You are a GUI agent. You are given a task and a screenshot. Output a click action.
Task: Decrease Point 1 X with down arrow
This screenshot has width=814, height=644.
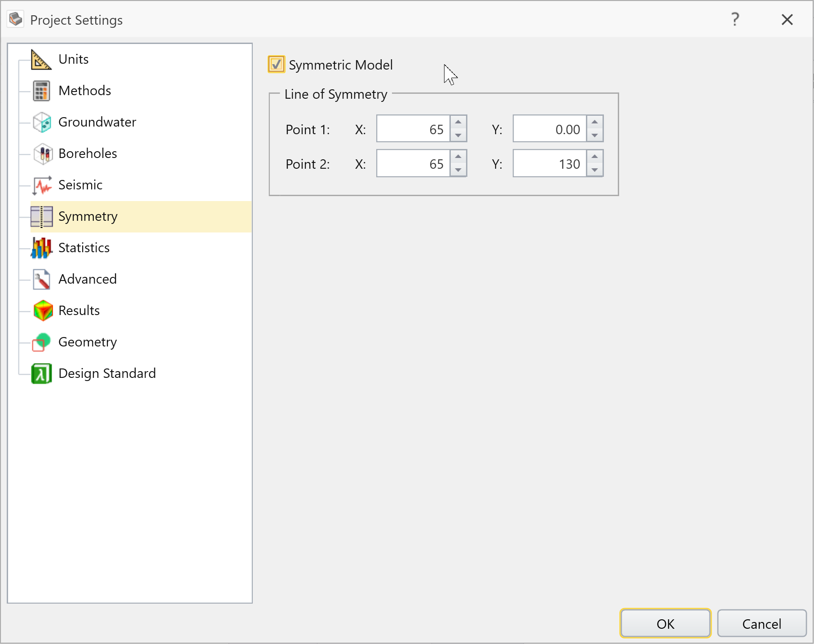[x=458, y=136]
